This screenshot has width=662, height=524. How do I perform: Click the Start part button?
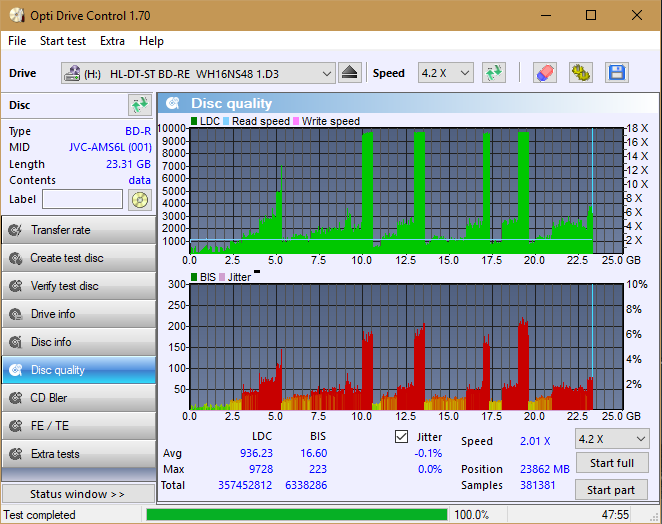coord(611,490)
